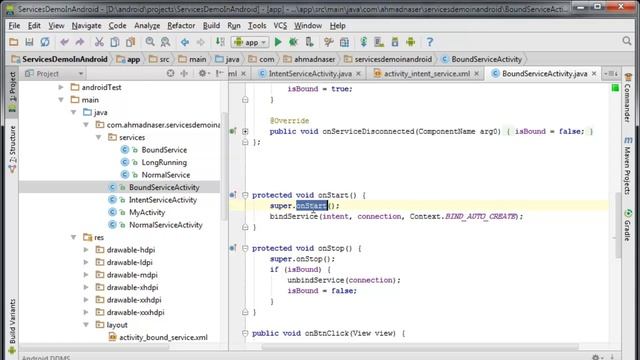
Task: Expand the folded onServiceDisconnected method
Action: 245,131
